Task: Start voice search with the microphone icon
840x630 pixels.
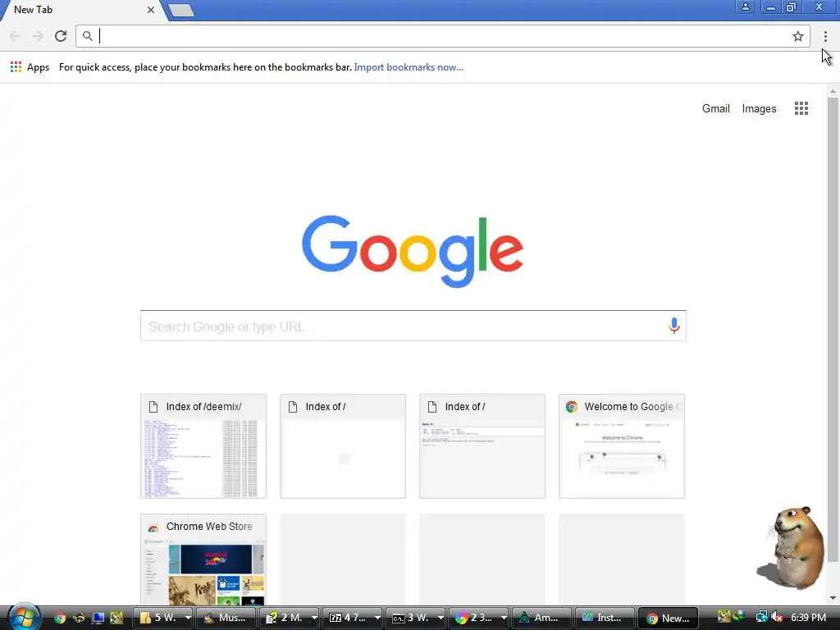Action: (x=674, y=325)
